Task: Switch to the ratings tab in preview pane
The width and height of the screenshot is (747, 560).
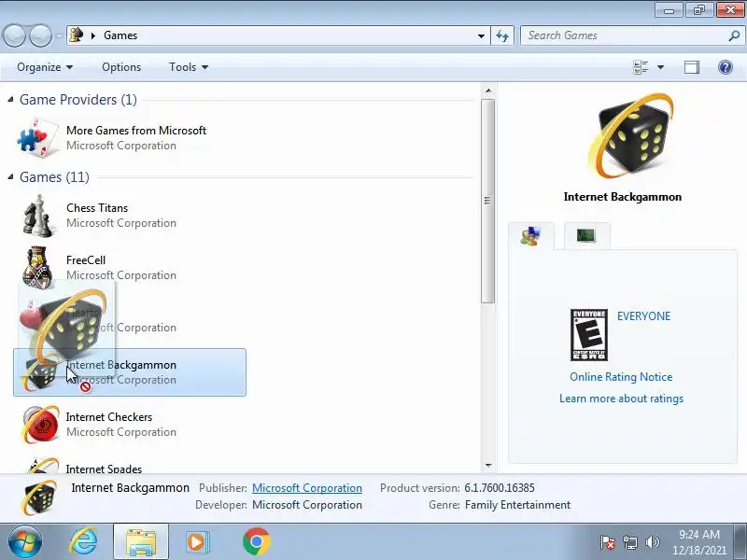Action: pyautogui.click(x=530, y=236)
